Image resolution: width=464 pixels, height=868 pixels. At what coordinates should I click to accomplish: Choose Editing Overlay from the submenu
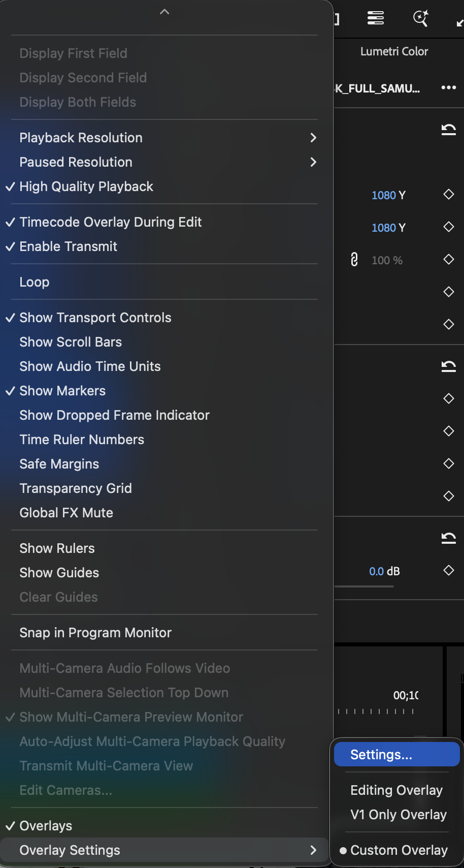pos(396,790)
